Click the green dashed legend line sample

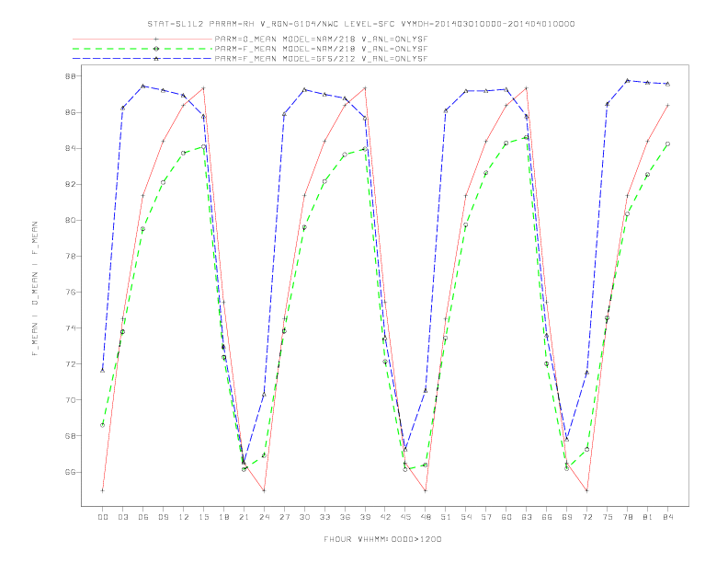142,49
